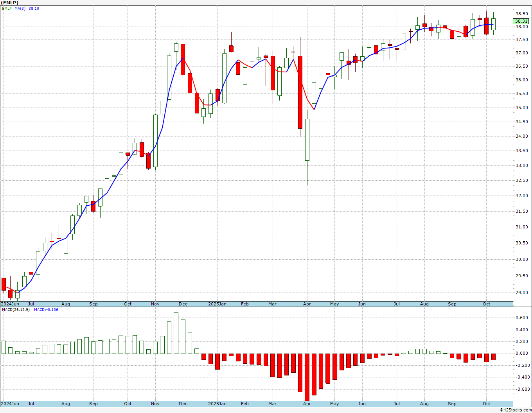The height and width of the screenshot is (413, 532).
Task: Select May on the MACD panel date axis
Action: pyautogui.click(x=334, y=404)
